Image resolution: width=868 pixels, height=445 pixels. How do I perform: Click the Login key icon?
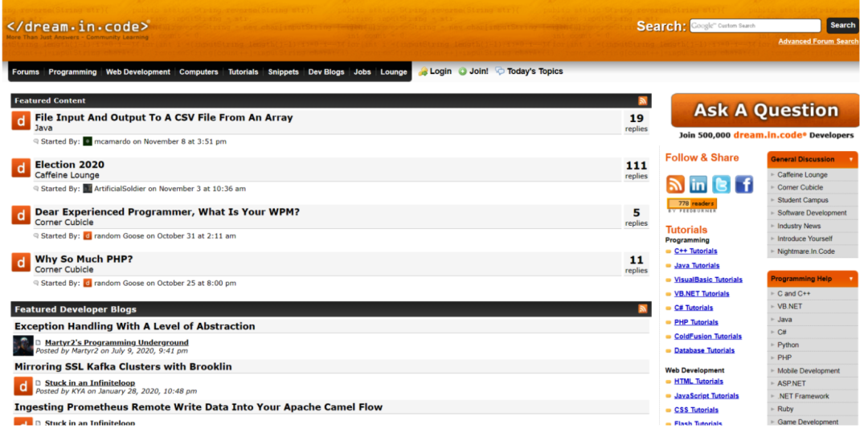pyautogui.click(x=423, y=71)
